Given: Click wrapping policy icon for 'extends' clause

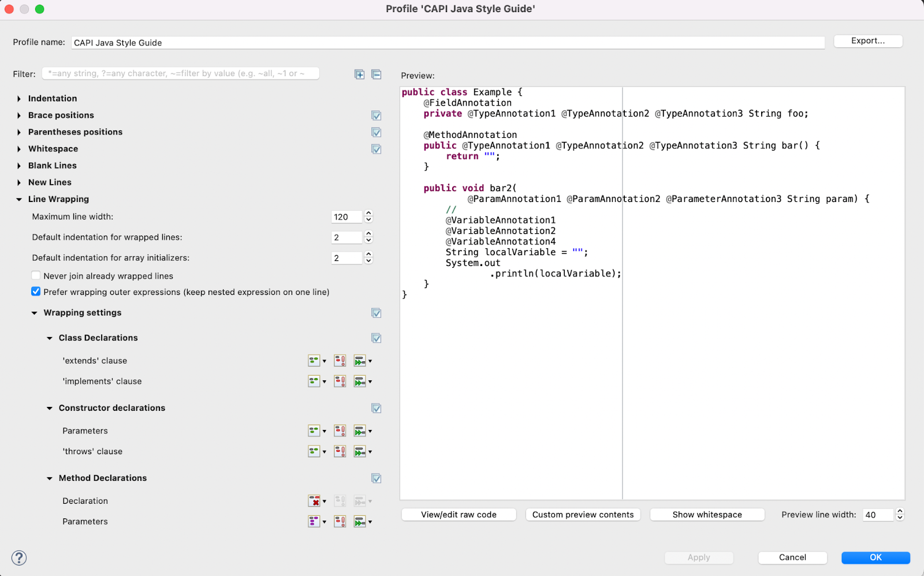Looking at the screenshot, I should coord(317,361).
